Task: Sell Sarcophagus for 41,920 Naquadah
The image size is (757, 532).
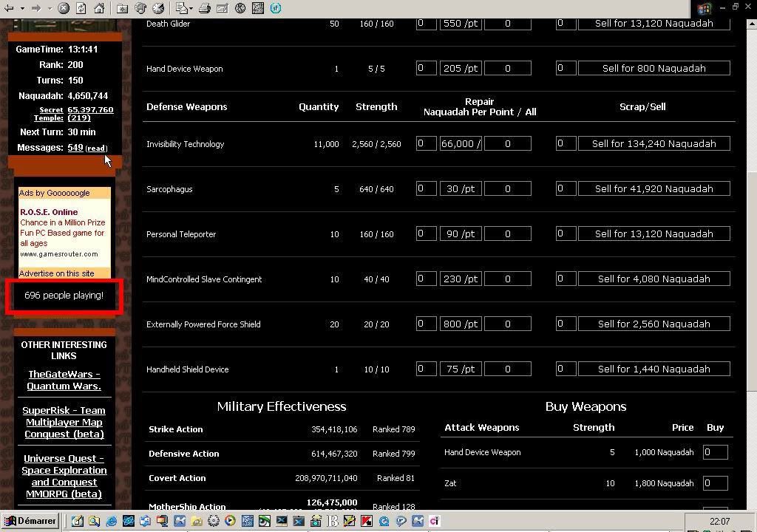Action: click(654, 188)
